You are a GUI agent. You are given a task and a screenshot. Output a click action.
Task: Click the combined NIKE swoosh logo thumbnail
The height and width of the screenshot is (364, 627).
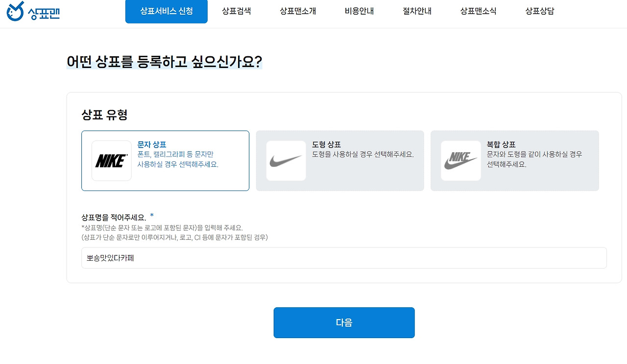[460, 160]
